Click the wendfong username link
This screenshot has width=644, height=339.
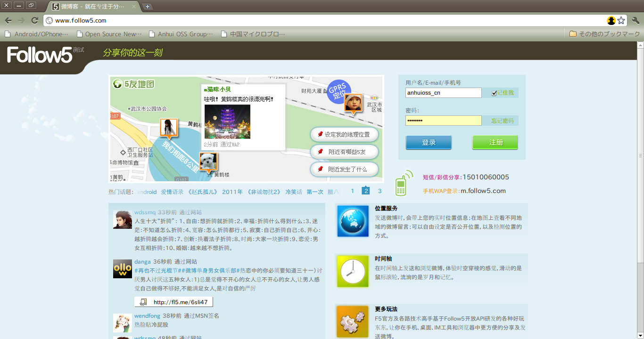(x=147, y=316)
